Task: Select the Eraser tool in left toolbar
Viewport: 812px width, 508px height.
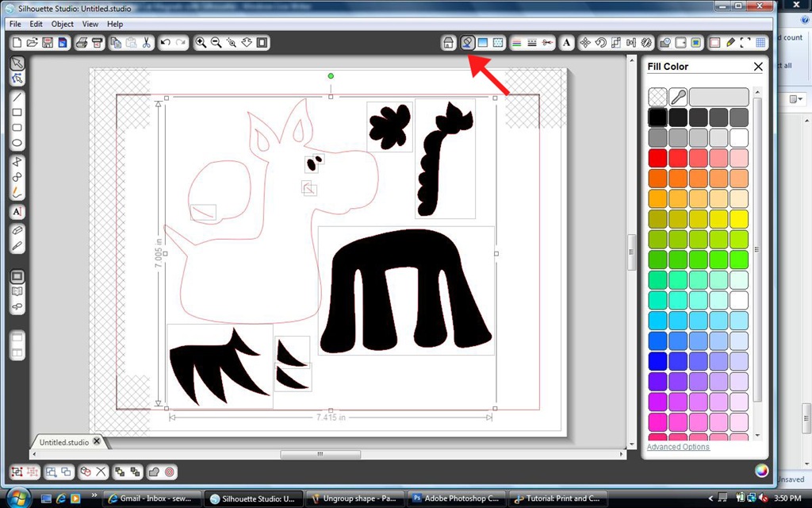Action: [x=17, y=231]
